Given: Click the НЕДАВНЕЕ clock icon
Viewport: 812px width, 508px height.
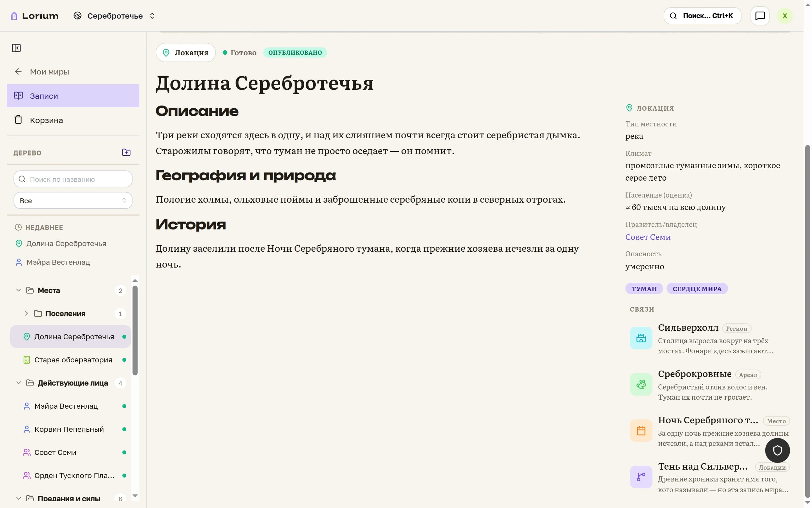Looking at the screenshot, I should click(18, 227).
